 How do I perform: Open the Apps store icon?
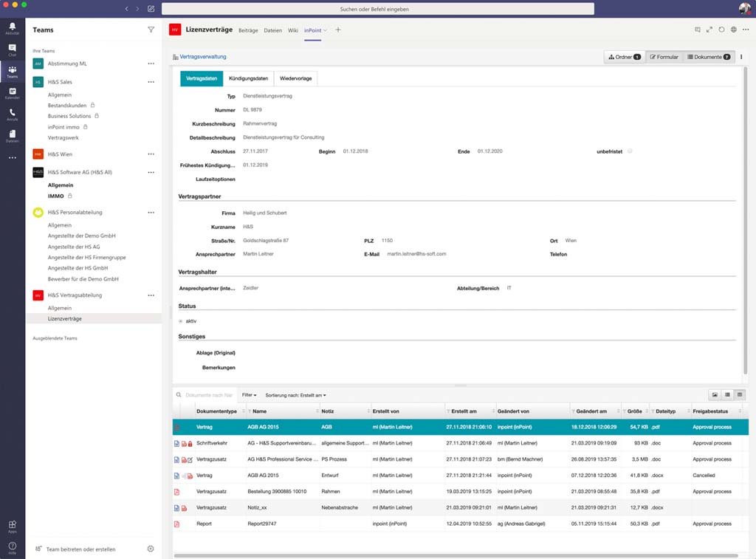12,527
